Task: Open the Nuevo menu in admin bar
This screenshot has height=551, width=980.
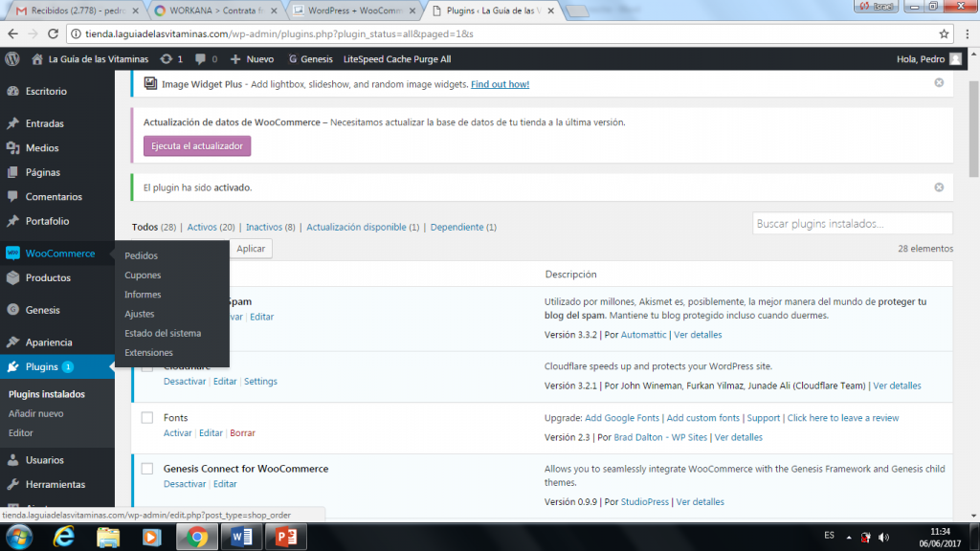Action: 252,58
